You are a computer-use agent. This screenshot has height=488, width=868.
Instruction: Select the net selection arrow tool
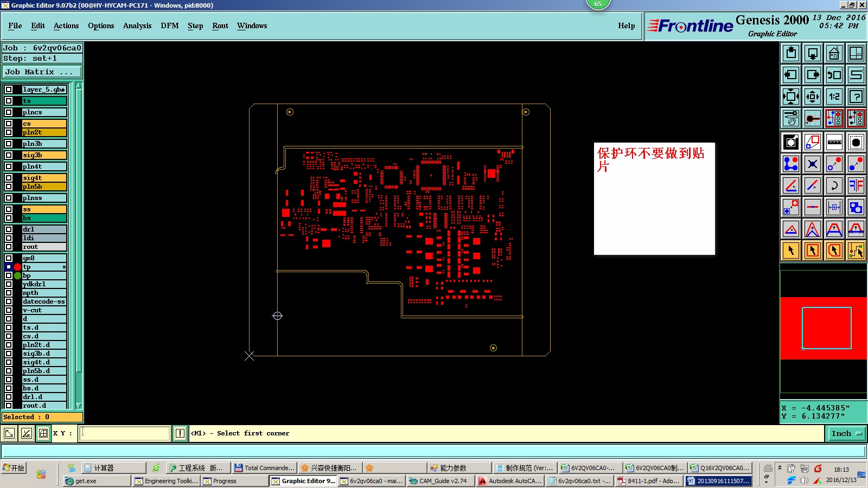tap(856, 251)
